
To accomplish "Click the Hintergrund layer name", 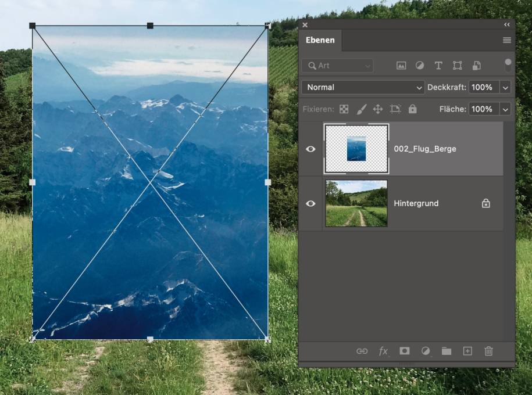I will point(416,203).
